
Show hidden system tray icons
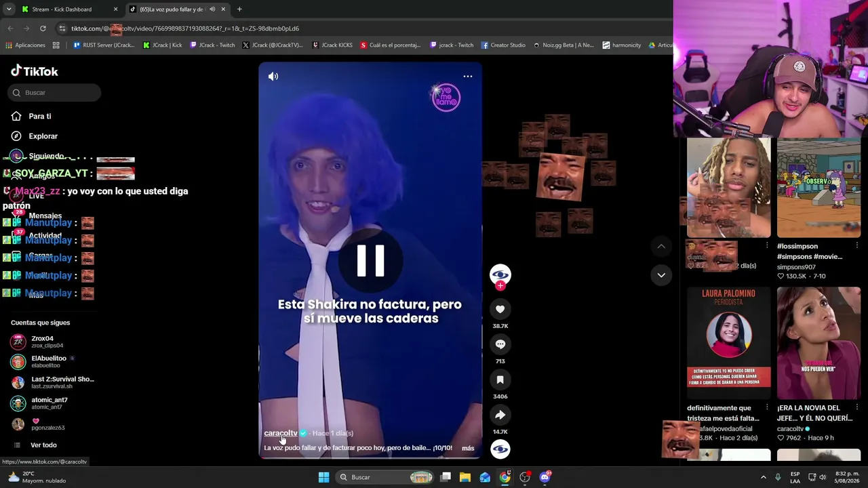tap(763, 477)
